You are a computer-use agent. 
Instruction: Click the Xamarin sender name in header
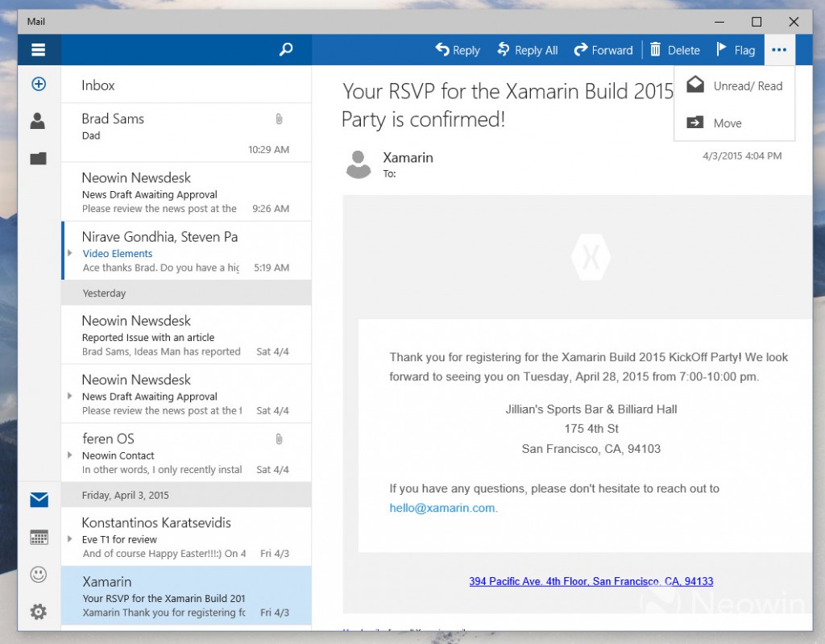pyautogui.click(x=408, y=157)
